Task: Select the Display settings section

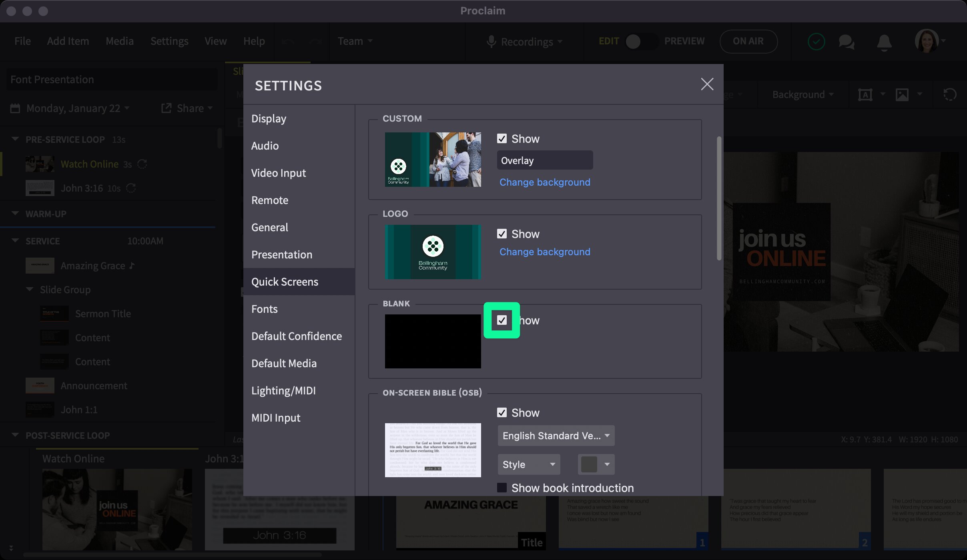Action: pos(269,118)
